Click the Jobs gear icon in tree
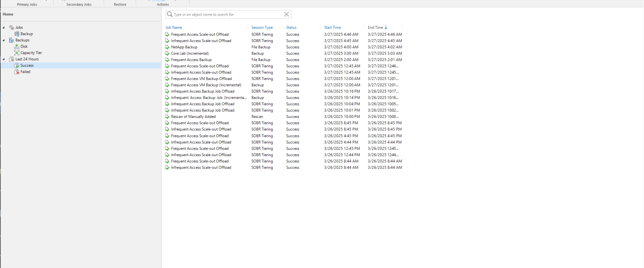644x268 pixels. point(11,27)
